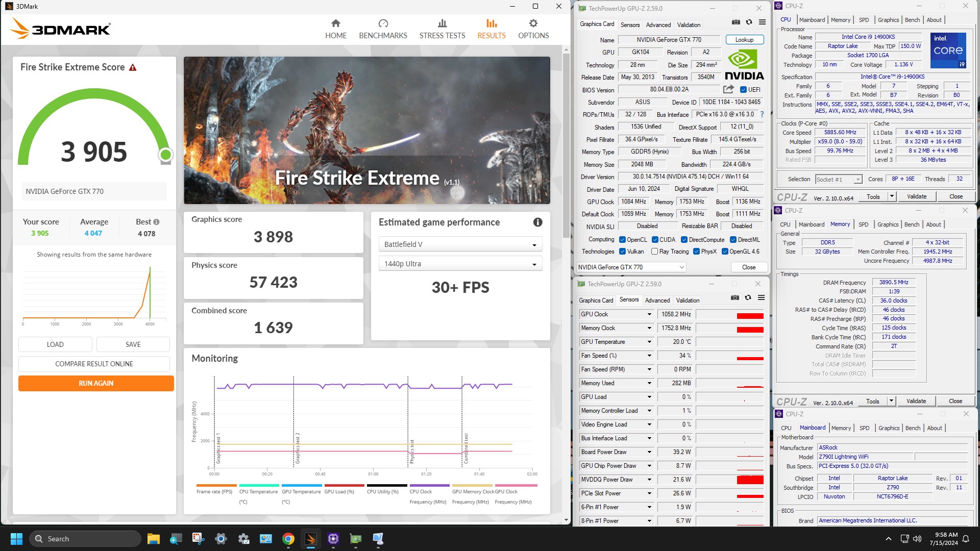Open 3DMark Benchmarks section

[x=383, y=29]
